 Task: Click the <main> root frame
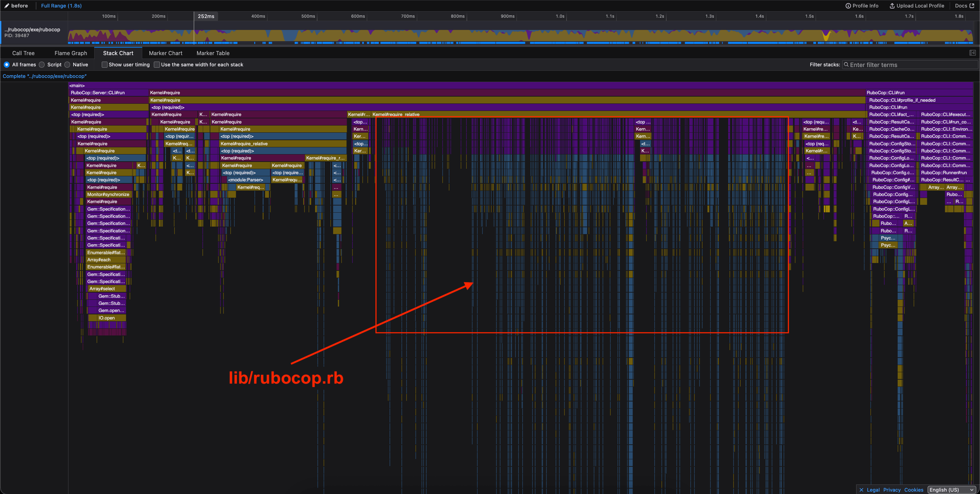tap(520, 86)
